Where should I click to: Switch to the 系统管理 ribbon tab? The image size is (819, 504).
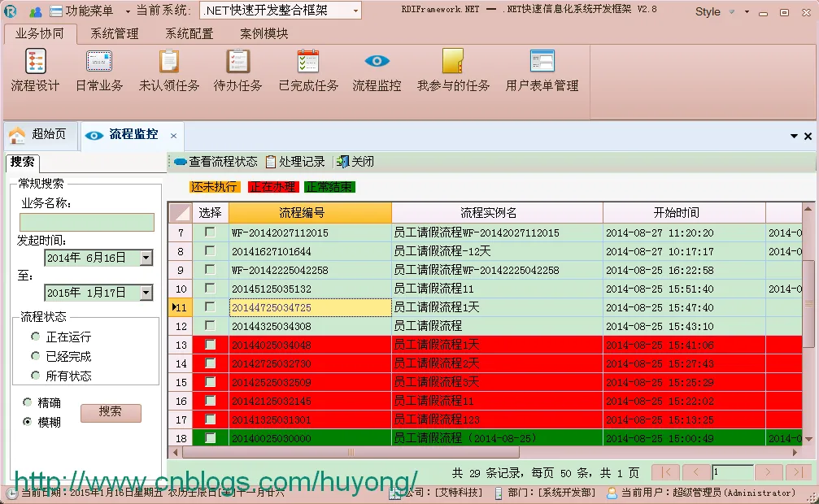tap(115, 34)
